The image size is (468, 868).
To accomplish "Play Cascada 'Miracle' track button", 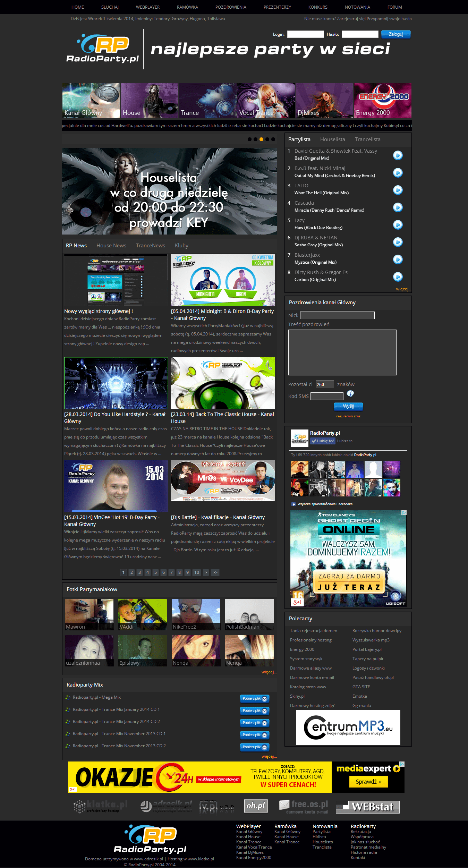I will [x=398, y=207].
